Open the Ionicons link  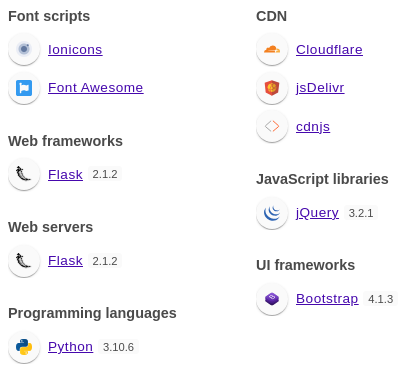pos(75,50)
